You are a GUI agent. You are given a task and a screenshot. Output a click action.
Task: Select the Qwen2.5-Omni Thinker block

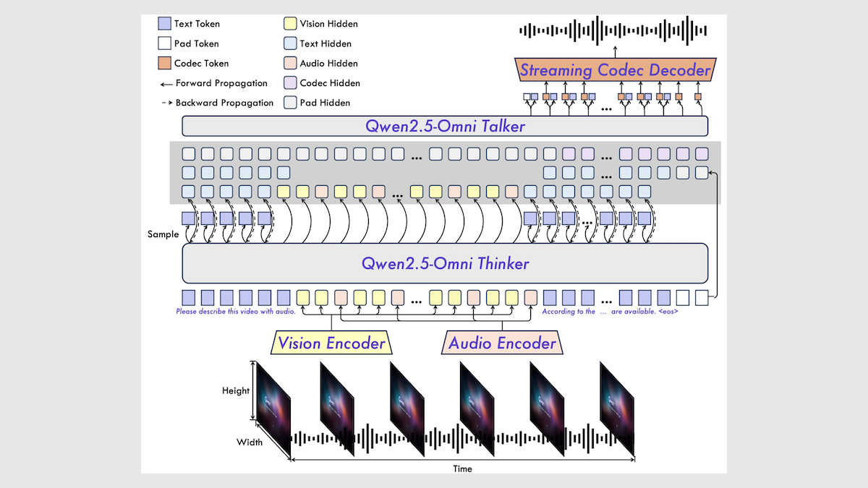pos(444,263)
